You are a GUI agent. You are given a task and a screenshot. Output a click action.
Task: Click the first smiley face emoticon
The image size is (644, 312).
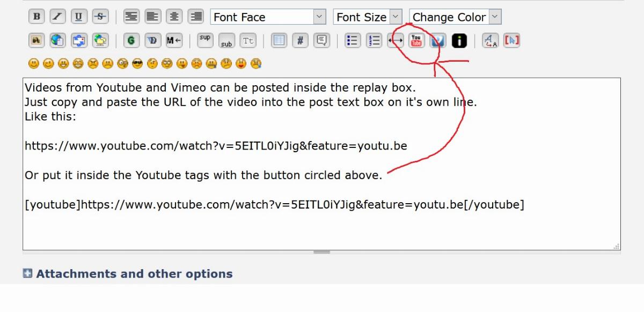[x=34, y=64]
